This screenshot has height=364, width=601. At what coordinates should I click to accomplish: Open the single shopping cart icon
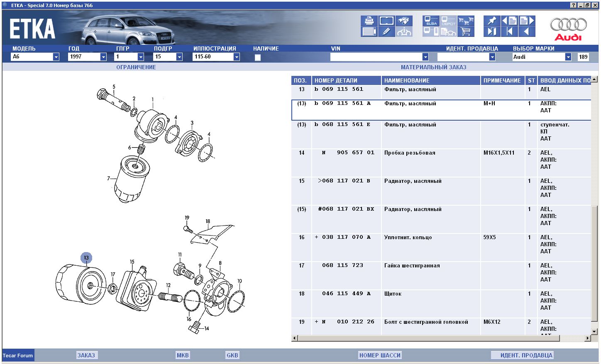tap(466, 32)
